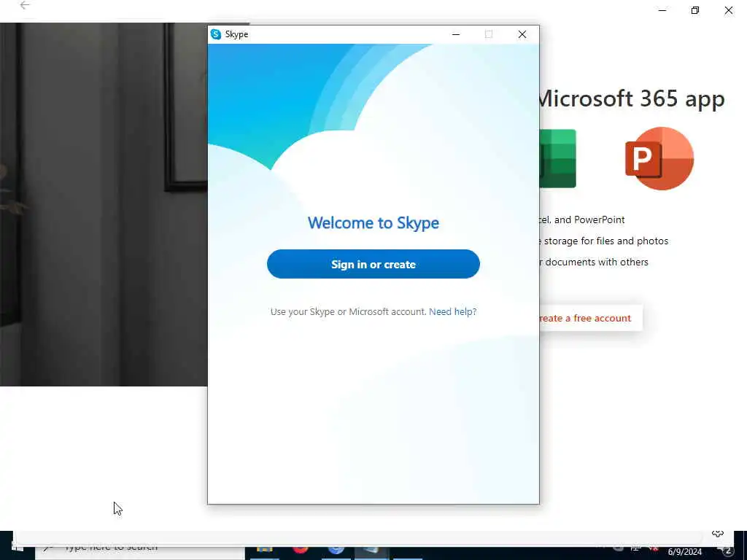
Task: Click the Skype logo in the title bar
Action: tap(216, 34)
